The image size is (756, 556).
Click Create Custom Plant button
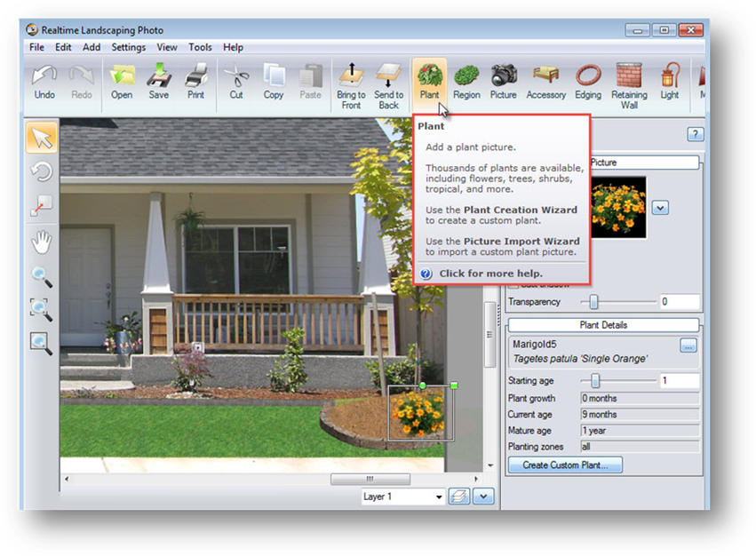[565, 465]
